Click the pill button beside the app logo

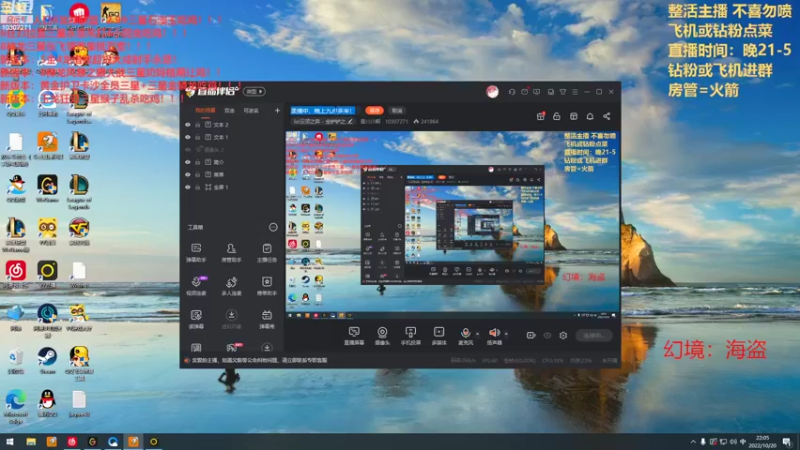coord(254,91)
